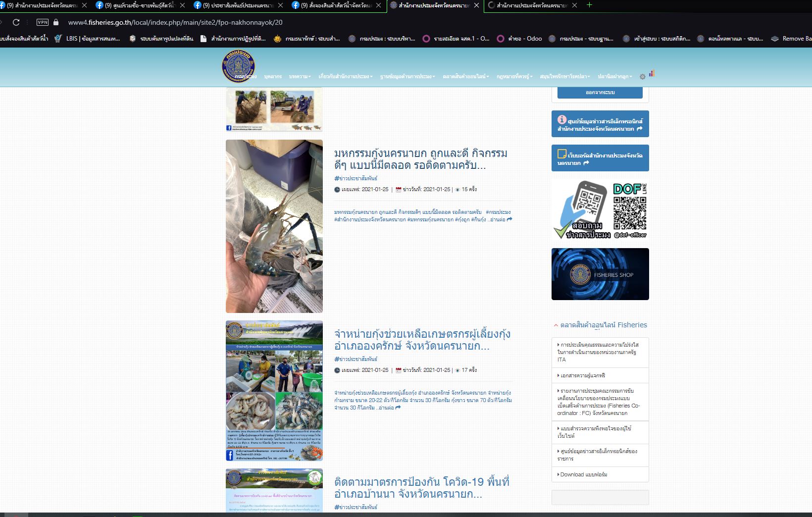
Task: Click the จำหน่ายกุ้ง poster thumbnail
Action: (x=274, y=391)
